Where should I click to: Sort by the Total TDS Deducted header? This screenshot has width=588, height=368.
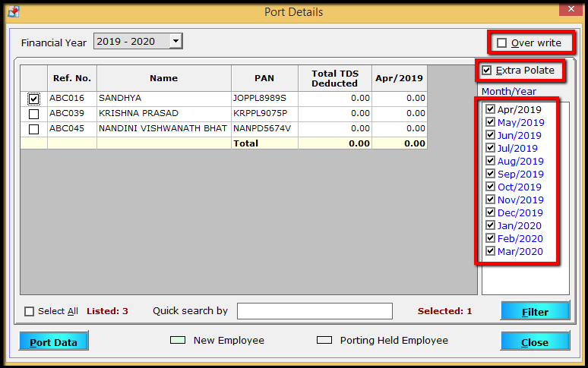pos(335,78)
